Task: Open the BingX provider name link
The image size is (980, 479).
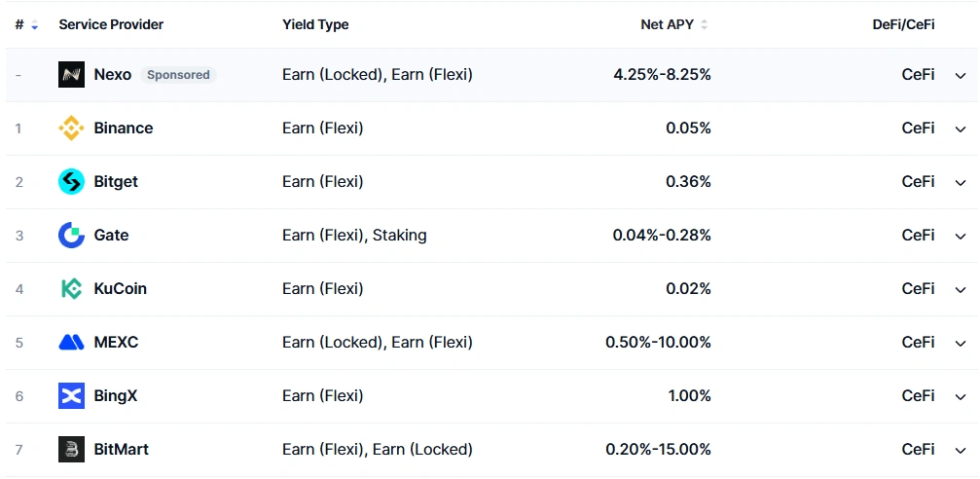Action: coord(116,396)
